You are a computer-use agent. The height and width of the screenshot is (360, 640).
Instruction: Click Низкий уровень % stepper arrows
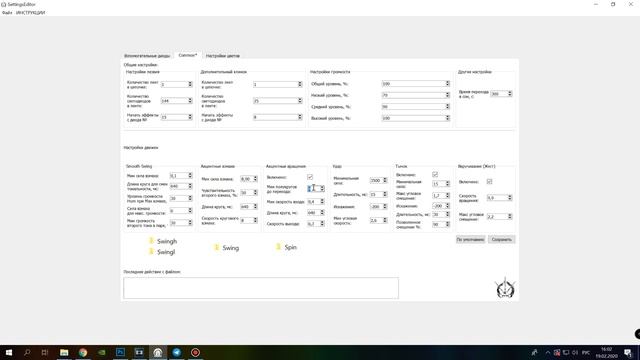[447, 95]
